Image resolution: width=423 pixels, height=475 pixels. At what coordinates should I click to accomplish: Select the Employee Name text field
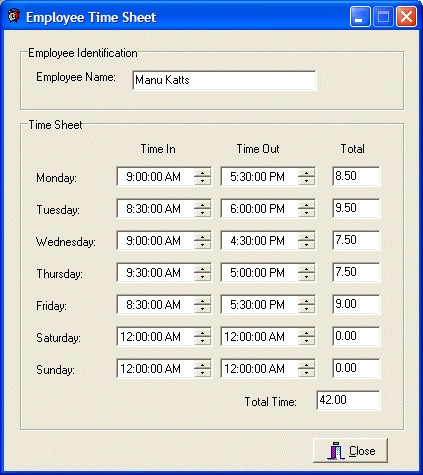coord(224,80)
